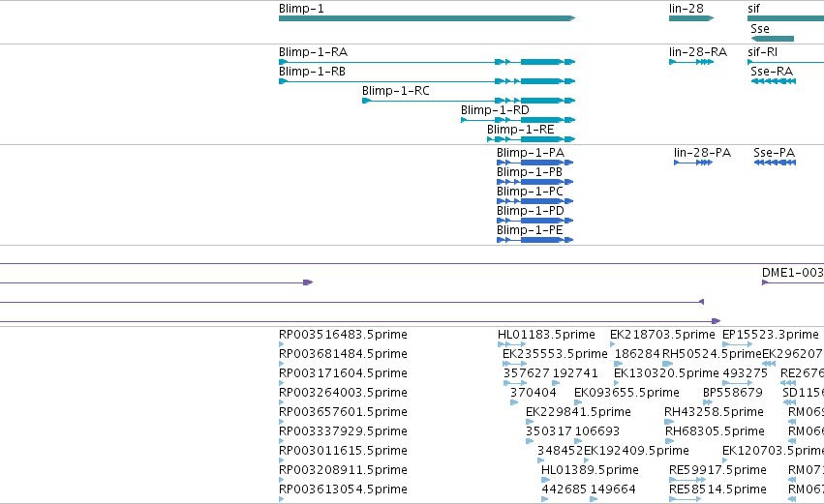Select EST RH50524.5prime

[712, 354]
